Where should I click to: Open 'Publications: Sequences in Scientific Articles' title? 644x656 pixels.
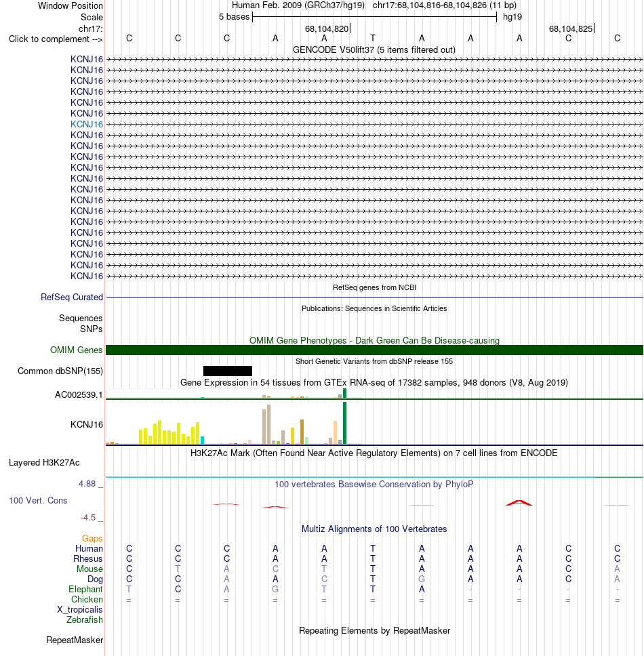(x=374, y=308)
